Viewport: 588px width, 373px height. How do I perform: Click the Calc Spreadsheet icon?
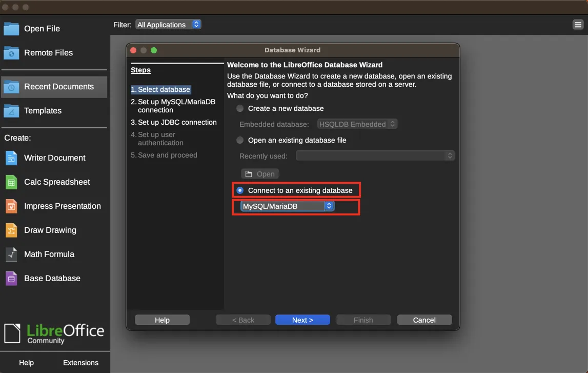(11, 182)
